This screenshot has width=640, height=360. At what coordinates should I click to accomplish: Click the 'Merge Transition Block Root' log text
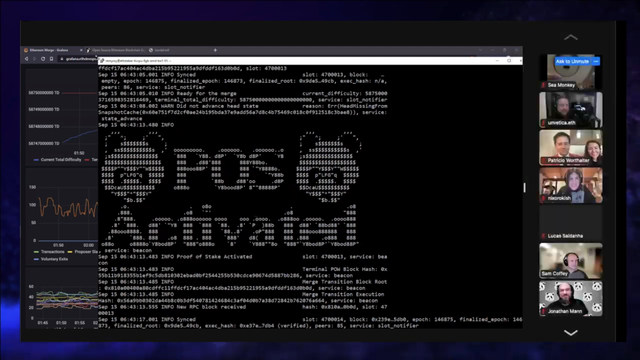[x=344, y=282]
